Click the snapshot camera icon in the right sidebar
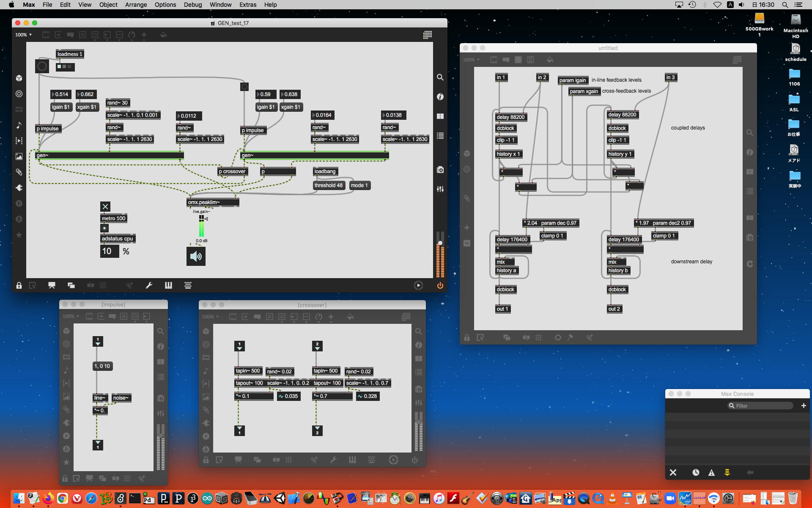 pyautogui.click(x=440, y=170)
